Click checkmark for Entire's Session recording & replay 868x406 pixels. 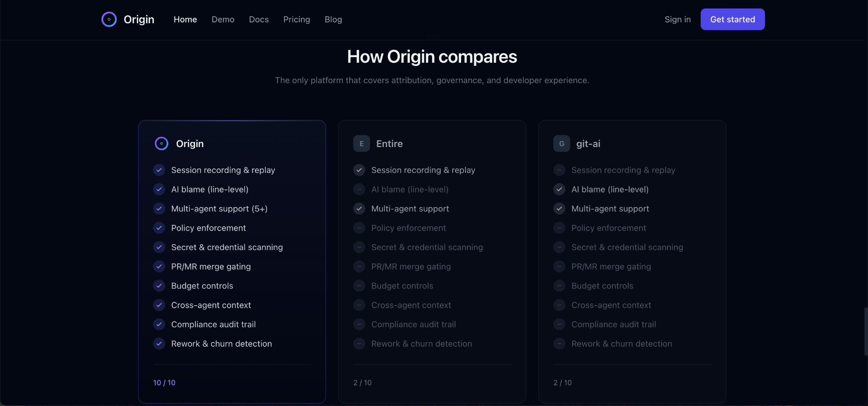coord(359,170)
